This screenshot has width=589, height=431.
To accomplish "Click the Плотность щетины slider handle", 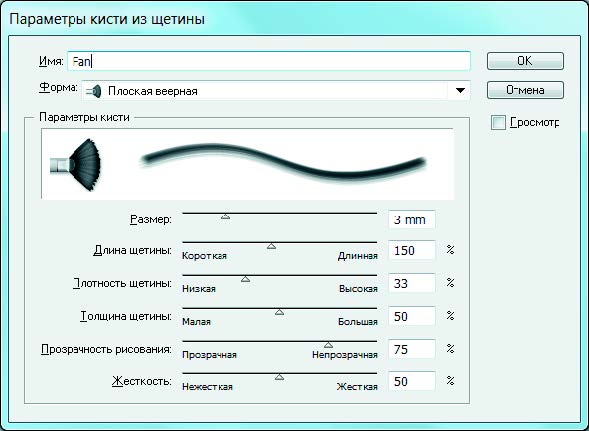I will tap(245, 279).
